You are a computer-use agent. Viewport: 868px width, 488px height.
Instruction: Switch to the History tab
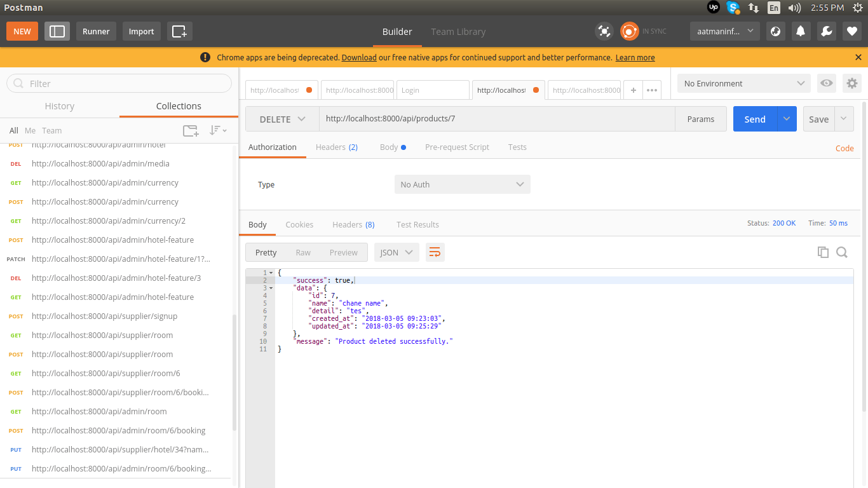pos(60,106)
